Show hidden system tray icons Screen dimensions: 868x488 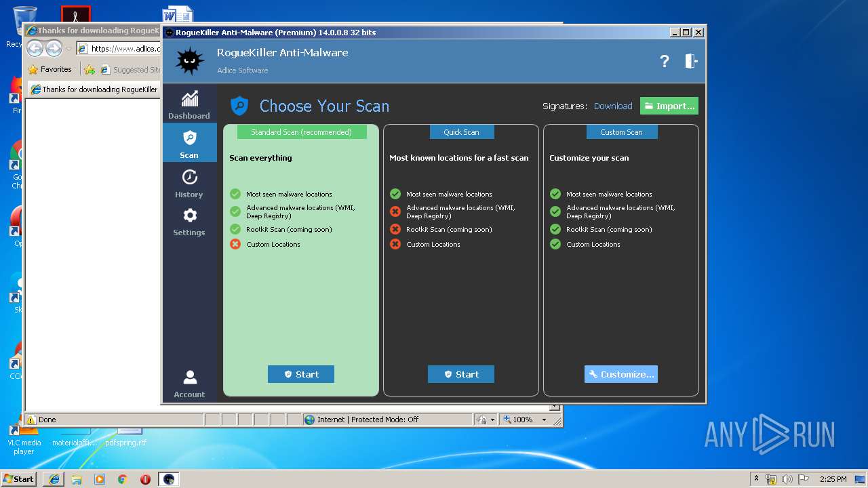click(757, 479)
